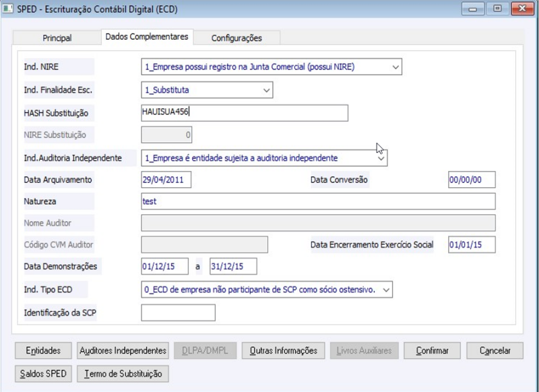Open Saldos SPED
Screen dimensions: 539x392
42,373
